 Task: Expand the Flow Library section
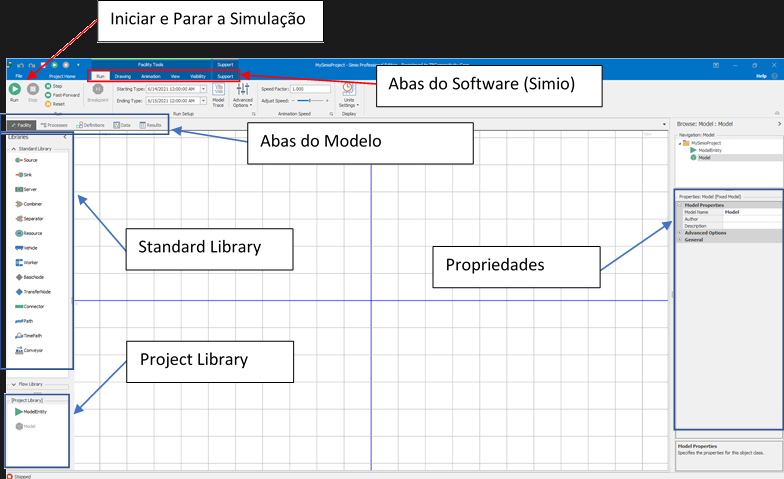[12, 384]
